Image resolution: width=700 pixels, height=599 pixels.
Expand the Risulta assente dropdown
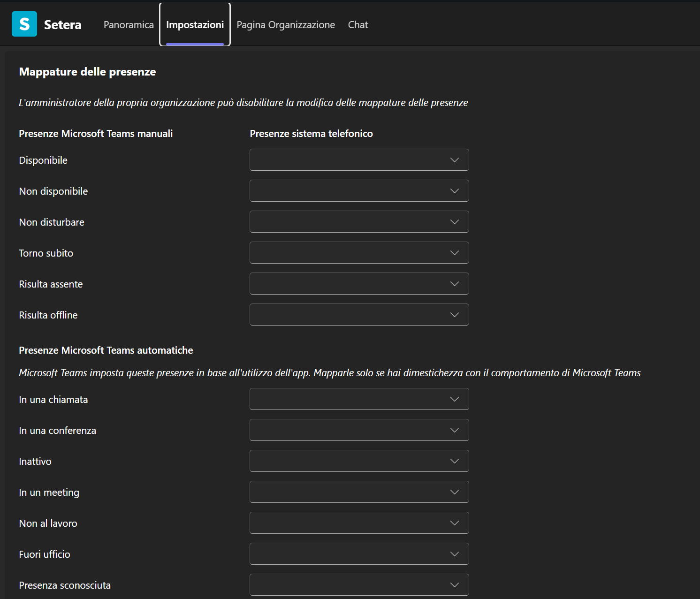[x=359, y=284]
